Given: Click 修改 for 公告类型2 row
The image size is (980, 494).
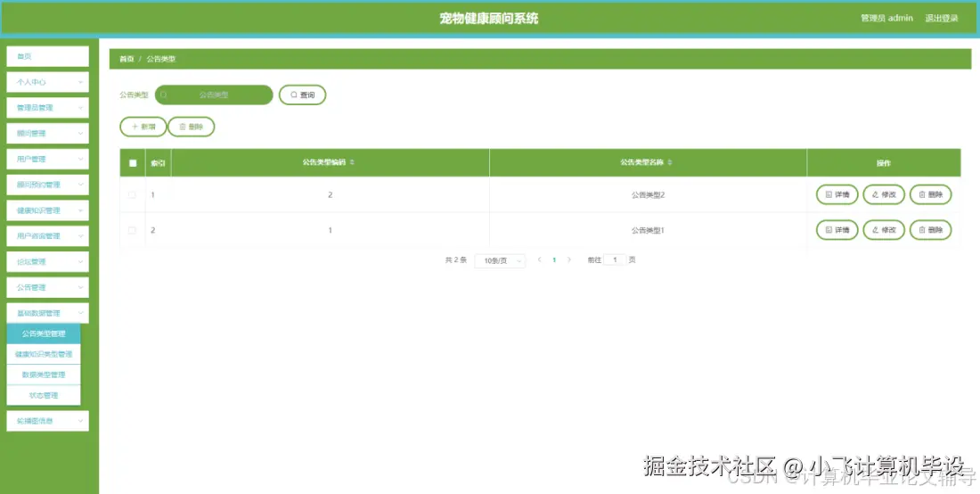Looking at the screenshot, I should point(884,194).
